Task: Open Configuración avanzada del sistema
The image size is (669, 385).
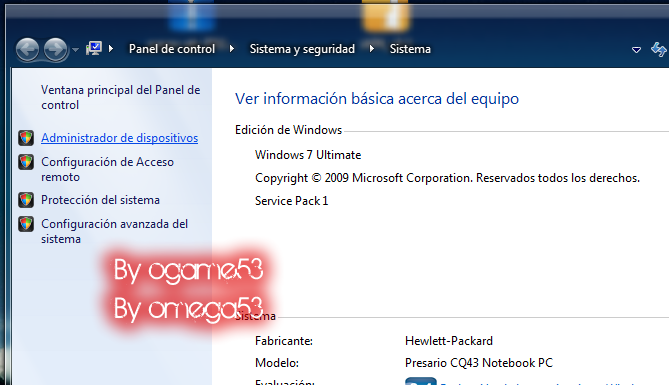Action: (x=114, y=231)
